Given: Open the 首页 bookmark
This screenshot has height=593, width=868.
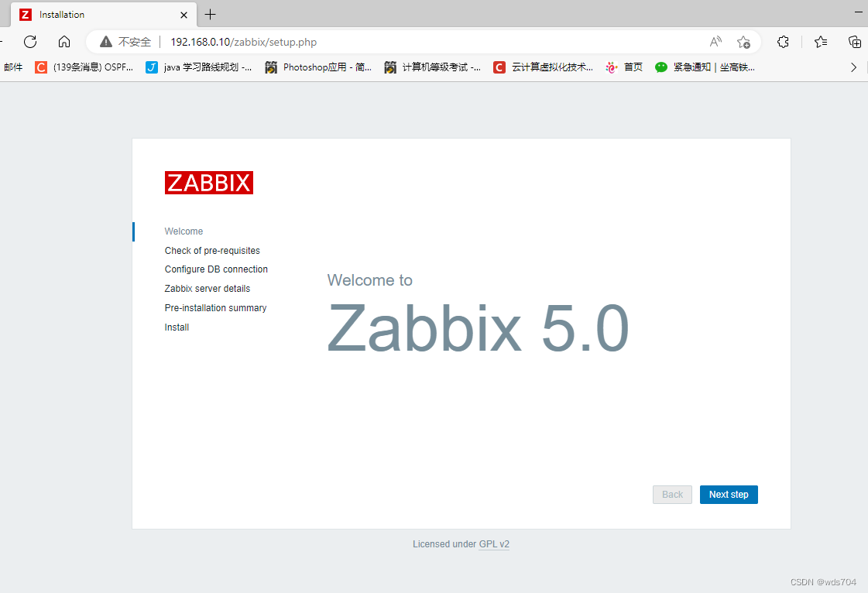Looking at the screenshot, I should pos(624,67).
